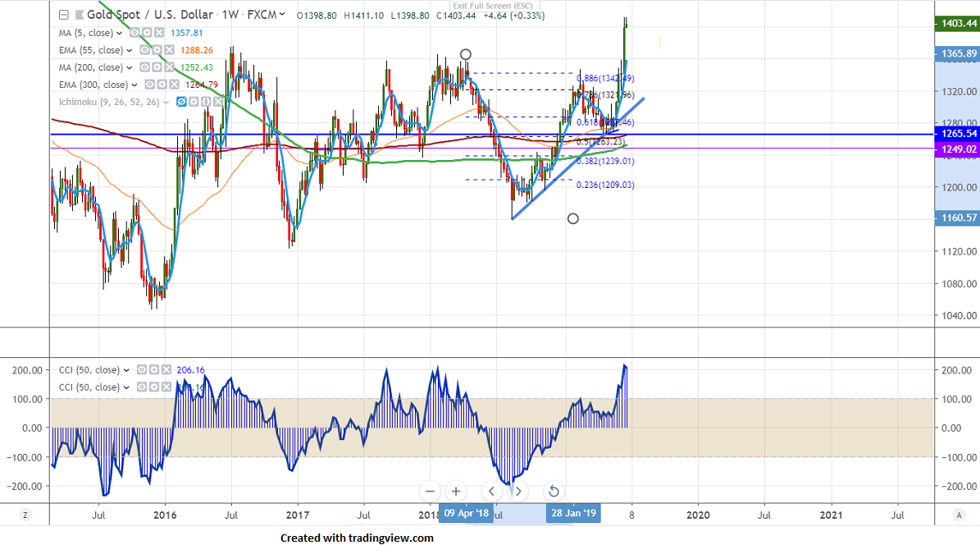Image resolution: width=980 pixels, height=545 pixels.
Task: Remove the first CCI (50, close) indicator
Action: pyautogui.click(x=166, y=370)
